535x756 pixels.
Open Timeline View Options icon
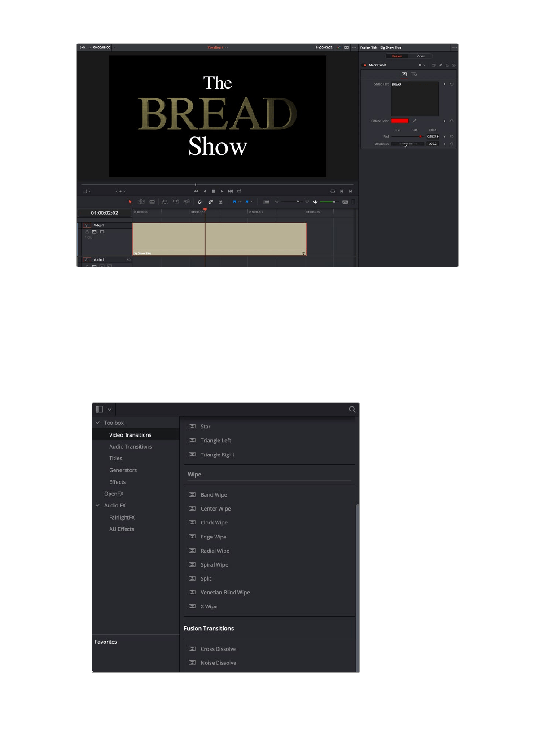(x=266, y=202)
